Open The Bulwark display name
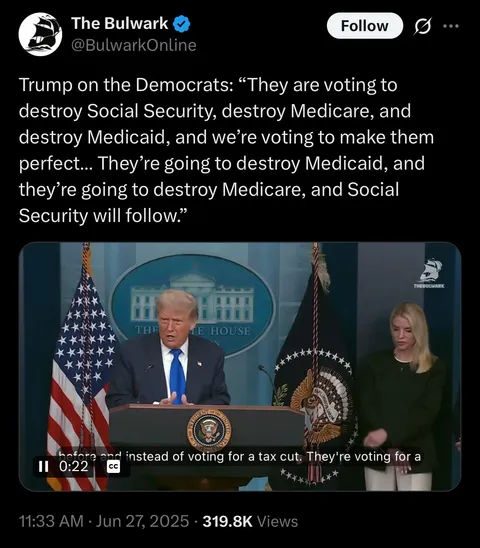 click(120, 23)
